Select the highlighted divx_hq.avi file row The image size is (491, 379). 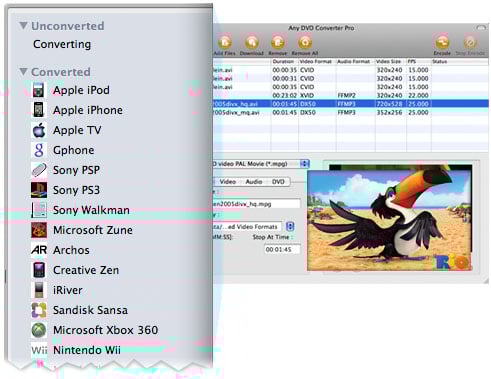point(351,104)
